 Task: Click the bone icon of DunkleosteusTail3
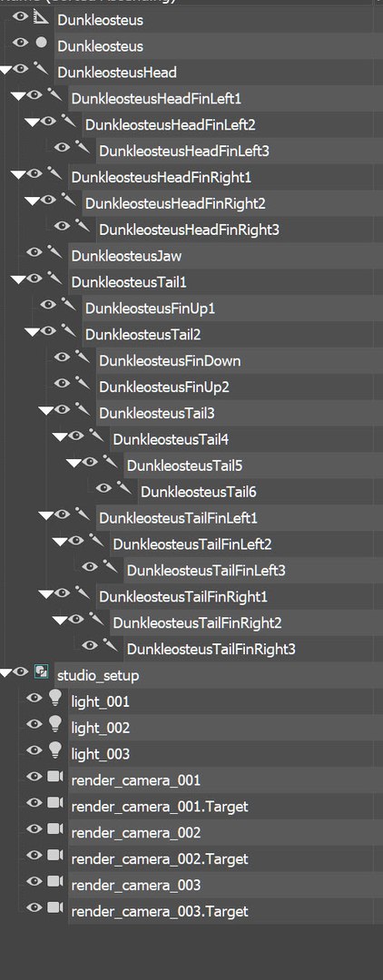(x=83, y=411)
